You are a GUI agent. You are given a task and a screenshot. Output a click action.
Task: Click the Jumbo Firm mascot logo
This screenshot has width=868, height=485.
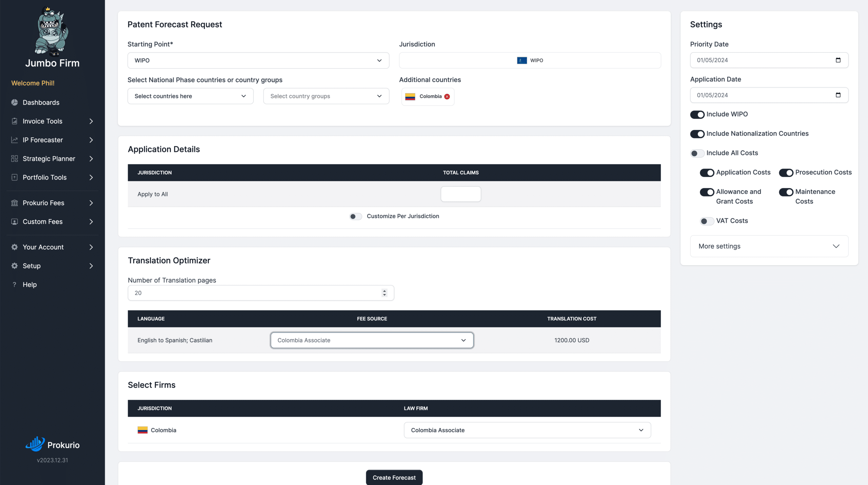[x=52, y=31]
